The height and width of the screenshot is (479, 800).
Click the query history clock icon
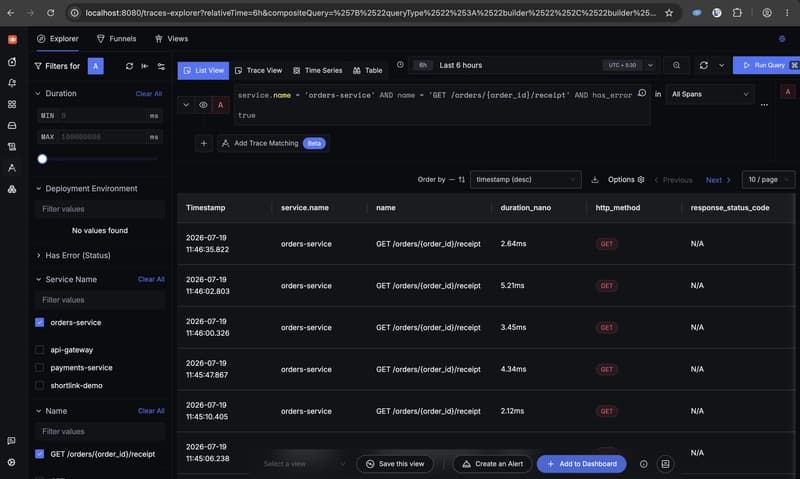642,93
